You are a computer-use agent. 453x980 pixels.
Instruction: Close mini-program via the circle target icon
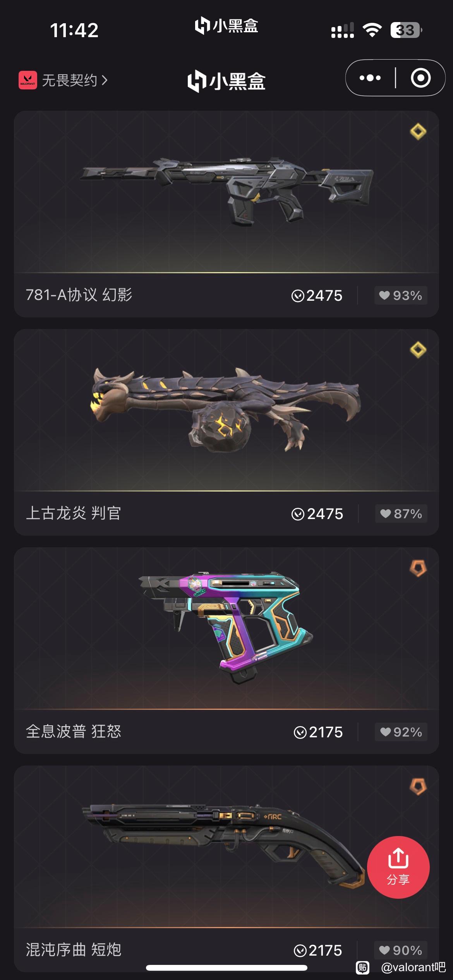point(420,78)
